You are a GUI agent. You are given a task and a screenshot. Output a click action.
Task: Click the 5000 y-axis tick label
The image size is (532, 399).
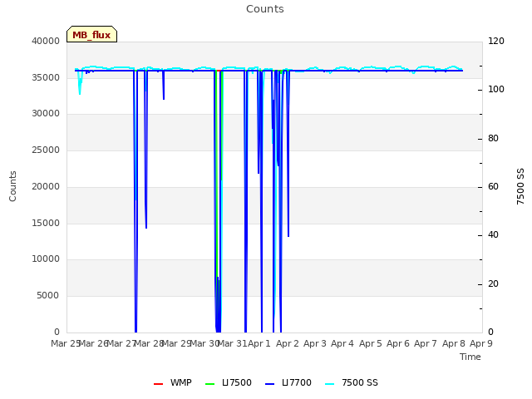48,296
